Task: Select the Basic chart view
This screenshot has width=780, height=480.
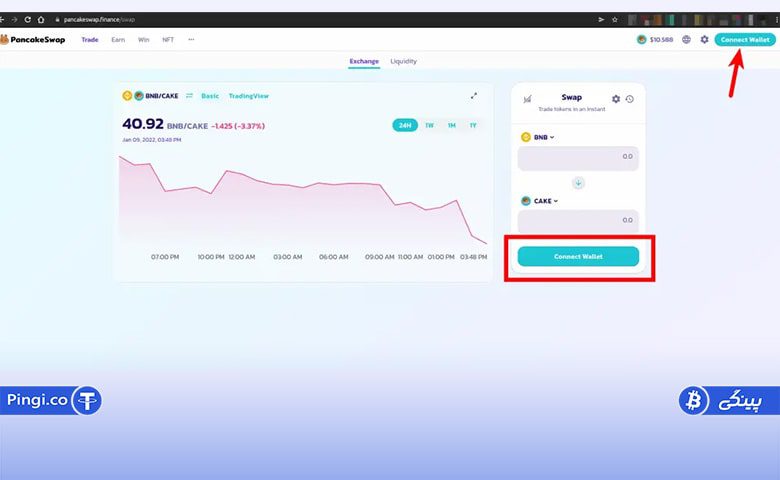Action: [x=210, y=96]
